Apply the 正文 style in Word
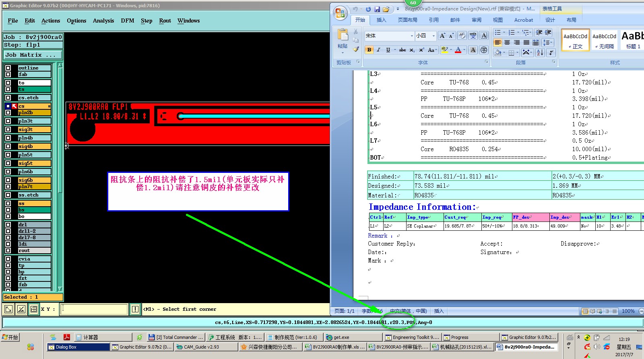Viewport: 644px width, 359px height. click(x=575, y=41)
